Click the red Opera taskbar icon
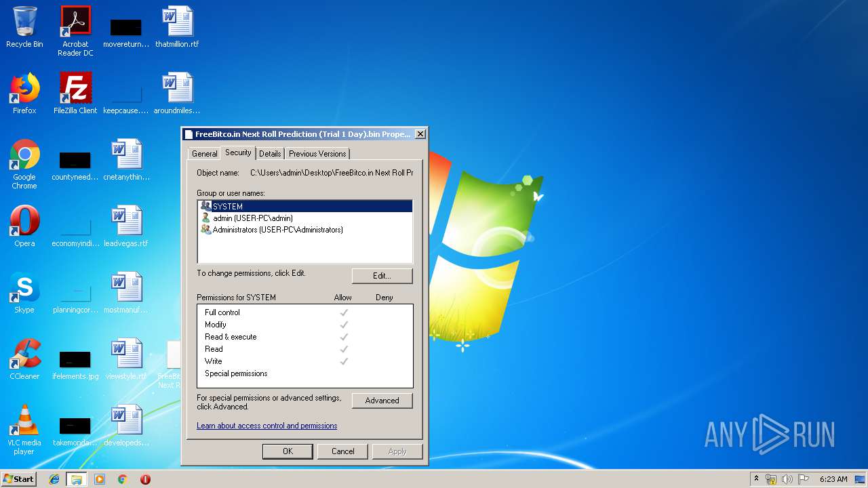 145,479
